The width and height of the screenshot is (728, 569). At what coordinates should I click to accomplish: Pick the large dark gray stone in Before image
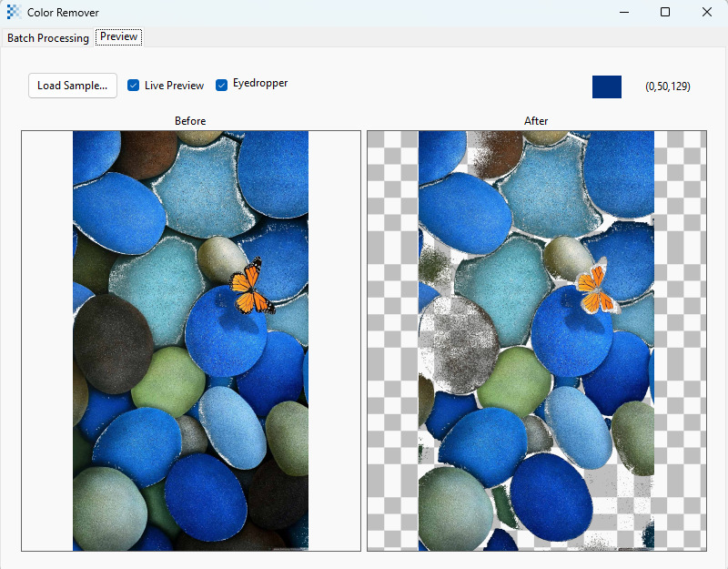point(111,344)
